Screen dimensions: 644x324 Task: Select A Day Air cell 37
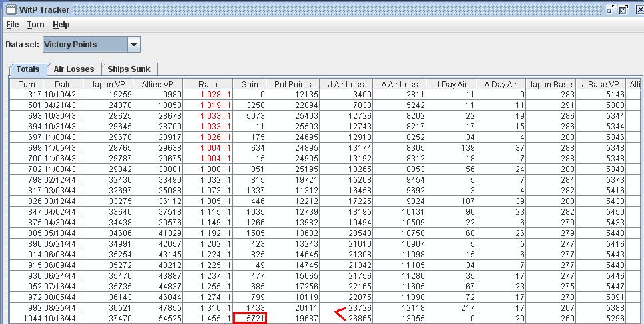(501, 147)
